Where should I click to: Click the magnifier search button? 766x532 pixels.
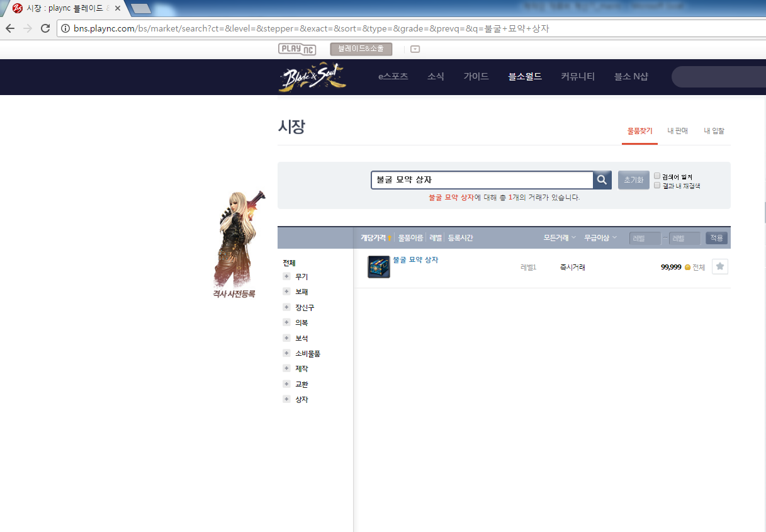click(602, 180)
